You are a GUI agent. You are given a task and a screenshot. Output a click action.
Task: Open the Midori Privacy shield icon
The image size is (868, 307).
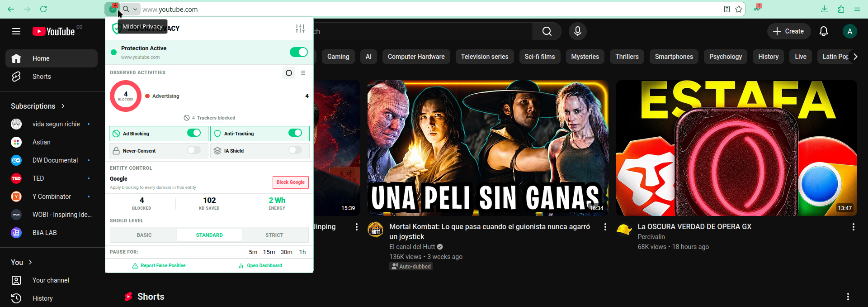pos(113,9)
